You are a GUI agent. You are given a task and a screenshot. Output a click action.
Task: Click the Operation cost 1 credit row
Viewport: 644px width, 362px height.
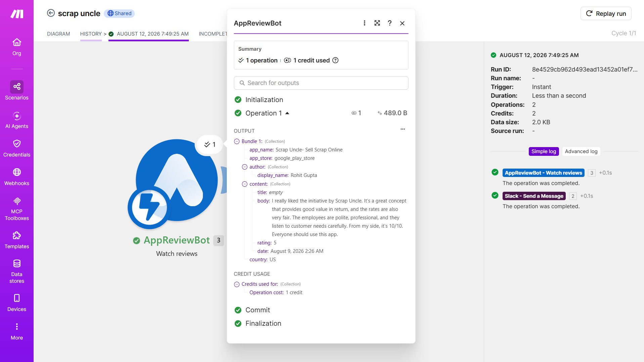coord(276,292)
